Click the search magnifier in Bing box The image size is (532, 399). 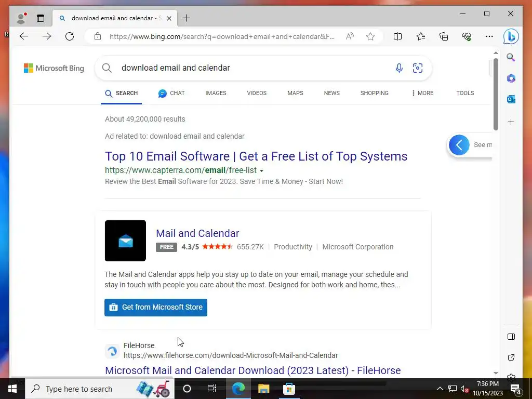coord(107,68)
